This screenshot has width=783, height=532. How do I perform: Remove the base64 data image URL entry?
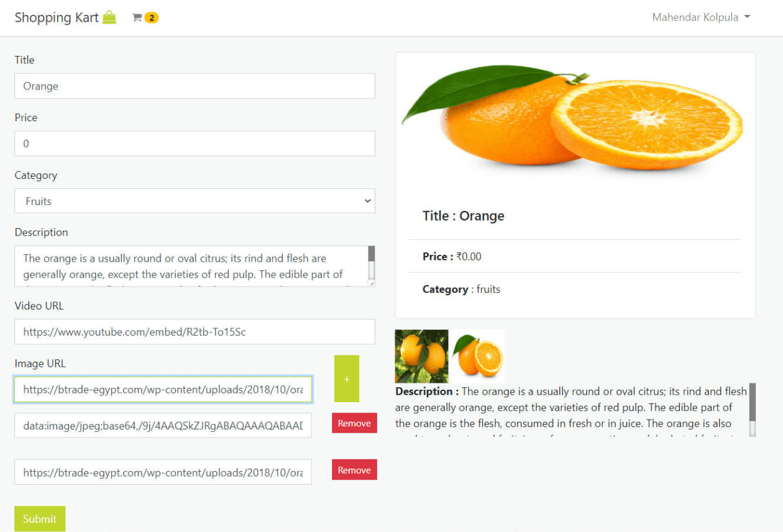pyautogui.click(x=354, y=423)
